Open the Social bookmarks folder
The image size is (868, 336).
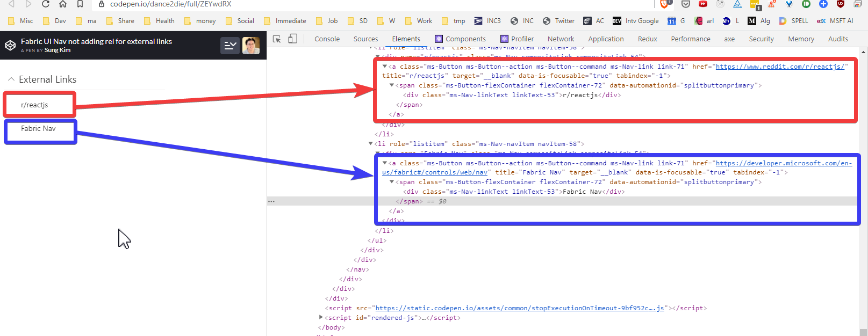click(240, 21)
